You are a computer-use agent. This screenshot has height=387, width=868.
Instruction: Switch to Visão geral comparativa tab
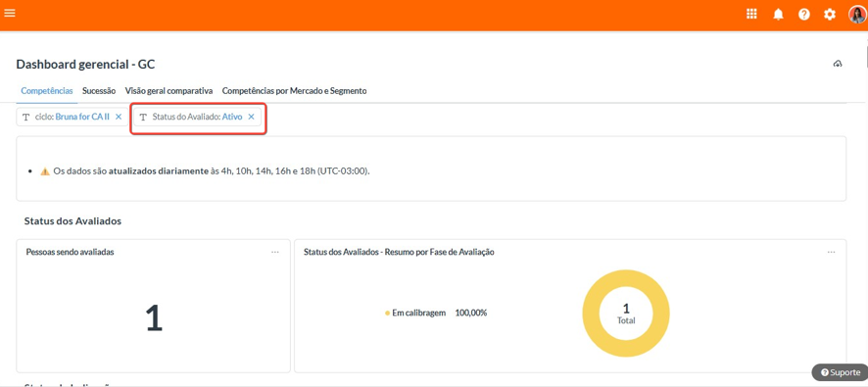pos(169,91)
